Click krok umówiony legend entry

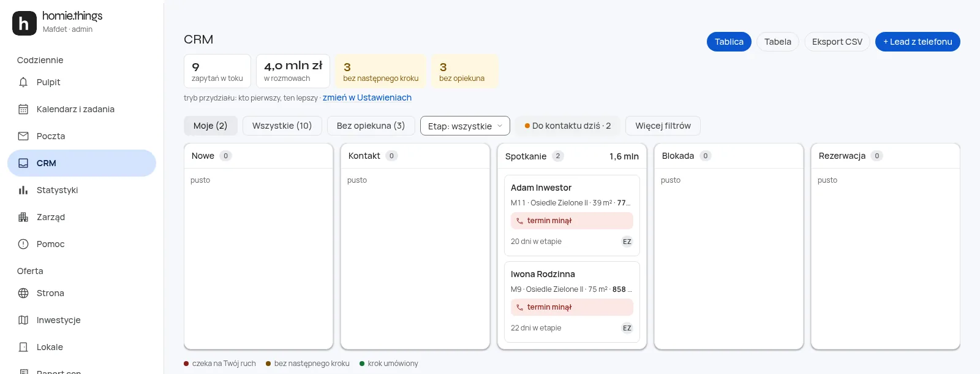389,364
